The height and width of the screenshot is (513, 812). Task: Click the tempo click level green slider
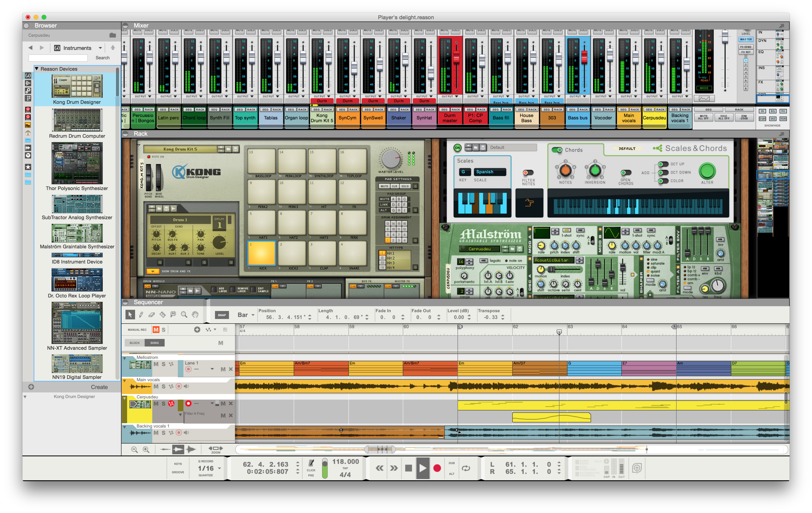[325, 468]
